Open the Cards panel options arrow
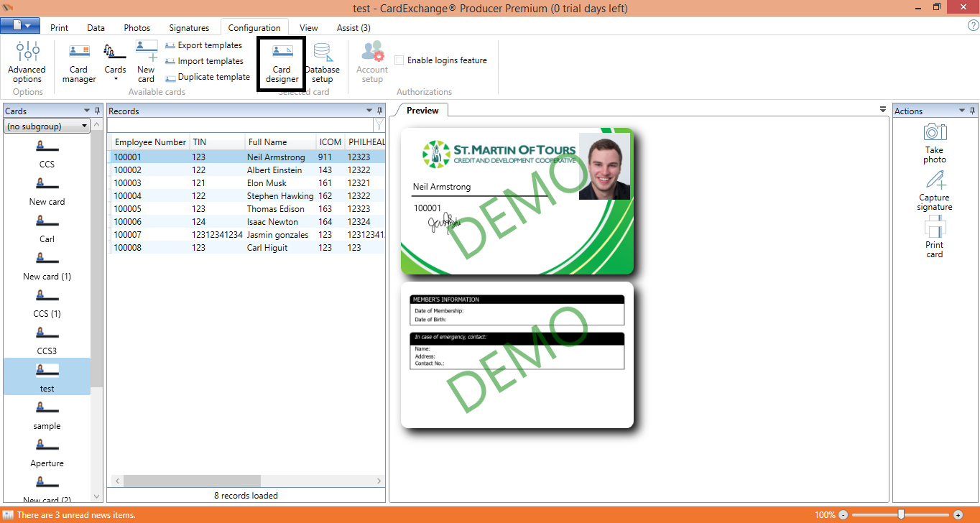The width and height of the screenshot is (980, 523). (x=87, y=111)
